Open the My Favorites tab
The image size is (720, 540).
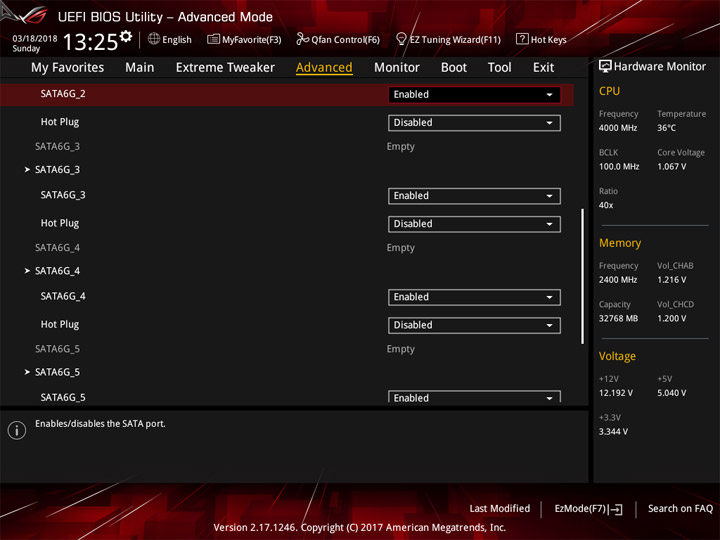coord(68,68)
